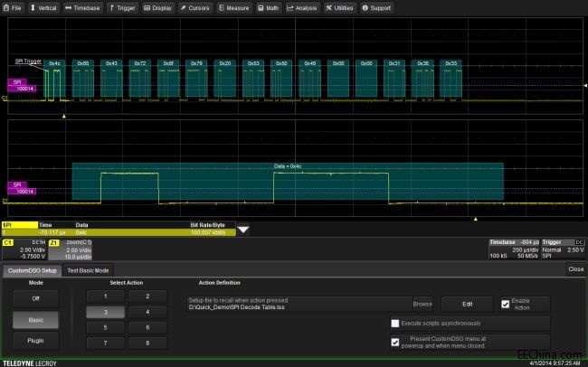
Task: Open the Timebase descriptor box
Action: 514,249
